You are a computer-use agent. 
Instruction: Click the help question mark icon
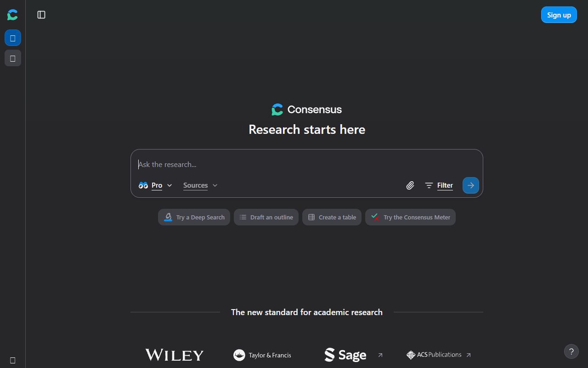[x=571, y=351]
